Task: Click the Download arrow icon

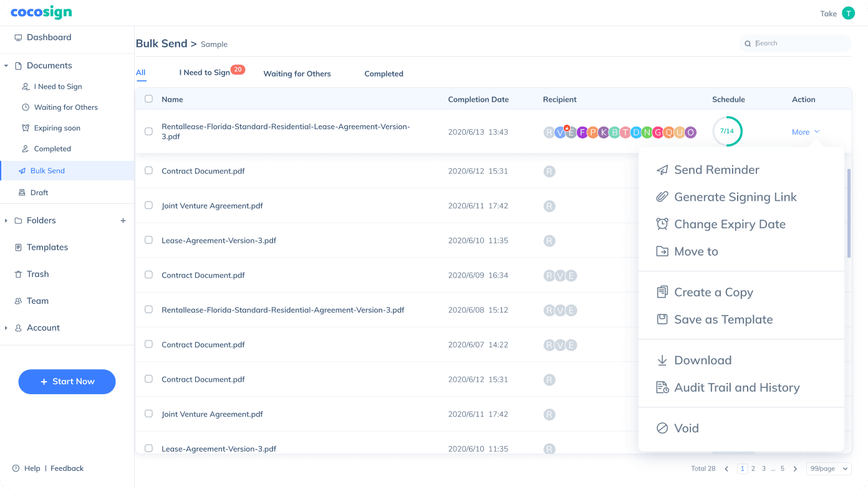Action: pos(662,360)
